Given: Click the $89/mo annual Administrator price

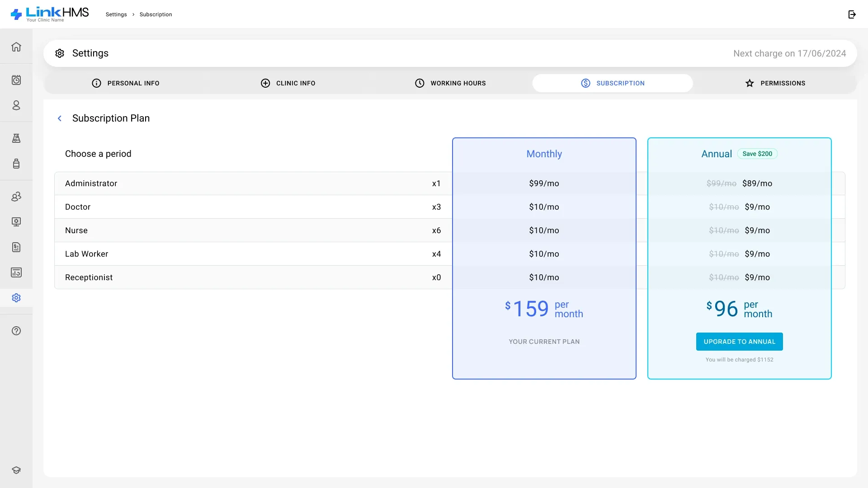Looking at the screenshot, I should 757,183.
